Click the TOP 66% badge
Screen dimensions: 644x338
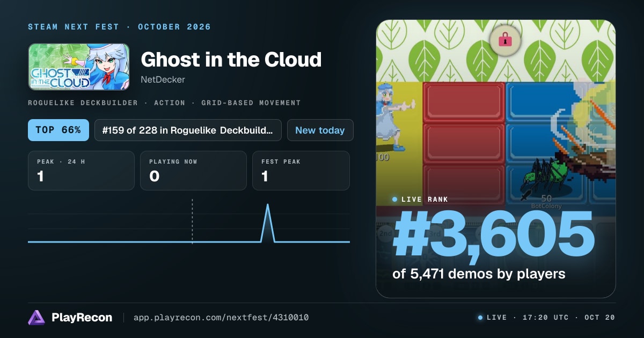tap(58, 130)
